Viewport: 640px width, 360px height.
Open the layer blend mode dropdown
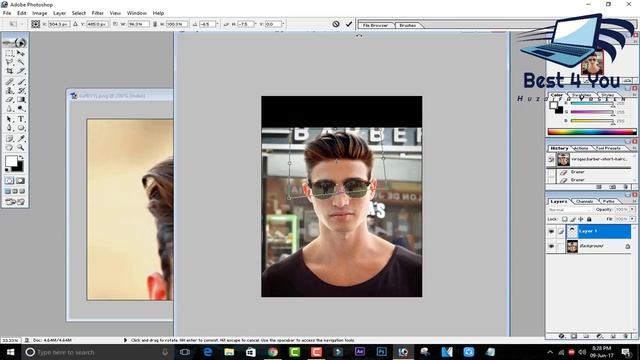point(570,209)
